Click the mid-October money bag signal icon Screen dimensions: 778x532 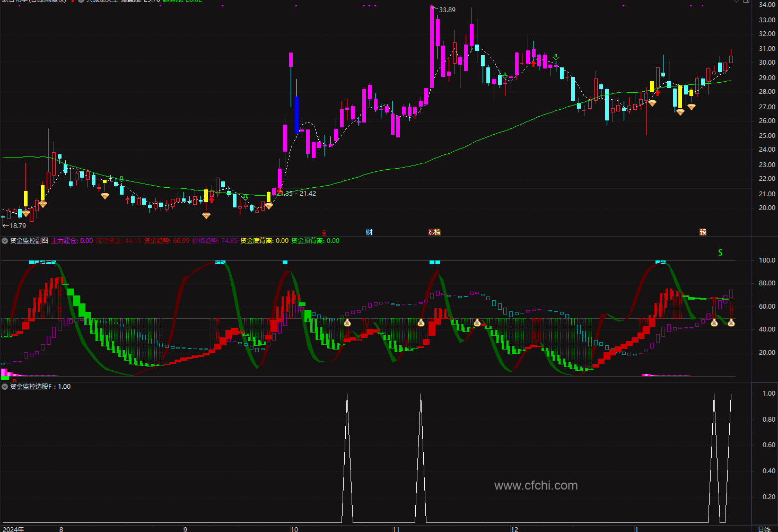pyautogui.click(x=347, y=322)
